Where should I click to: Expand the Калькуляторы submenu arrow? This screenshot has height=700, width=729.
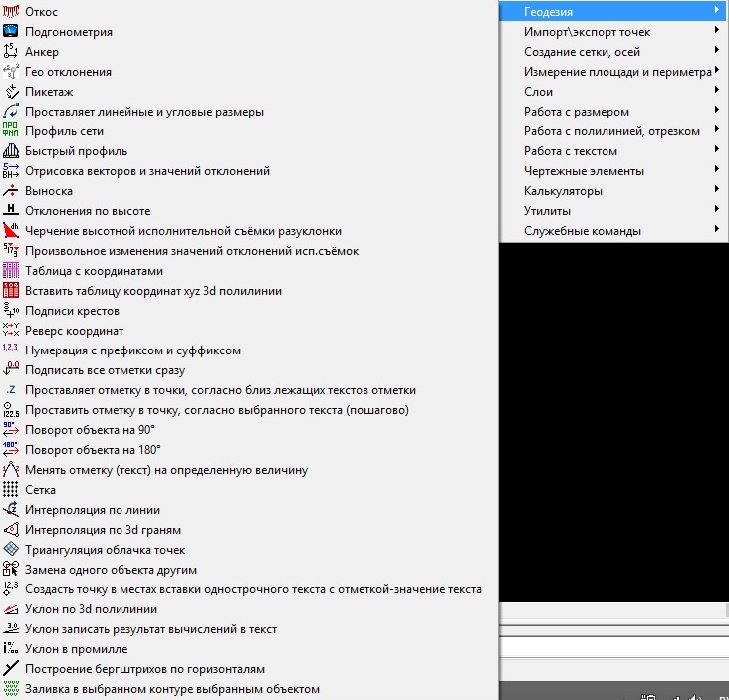[x=716, y=191]
